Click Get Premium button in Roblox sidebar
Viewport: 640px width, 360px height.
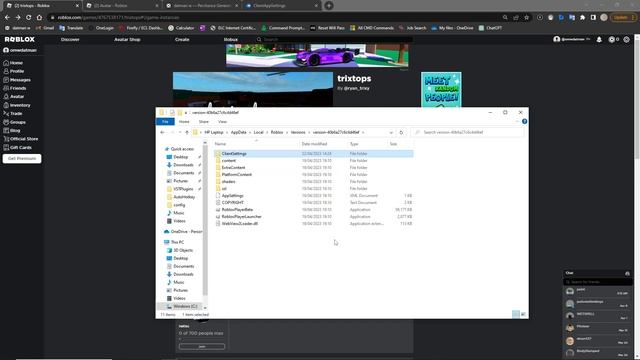[x=22, y=158]
